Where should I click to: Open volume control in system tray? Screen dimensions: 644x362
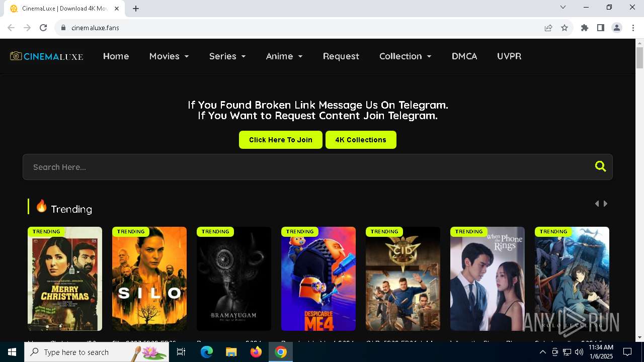pyautogui.click(x=579, y=352)
